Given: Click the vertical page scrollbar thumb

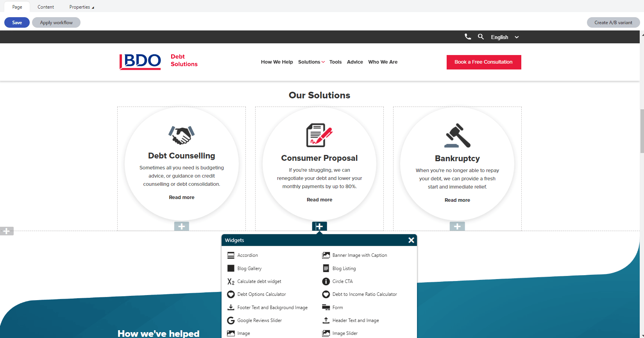Looking at the screenshot, I should [x=642, y=131].
